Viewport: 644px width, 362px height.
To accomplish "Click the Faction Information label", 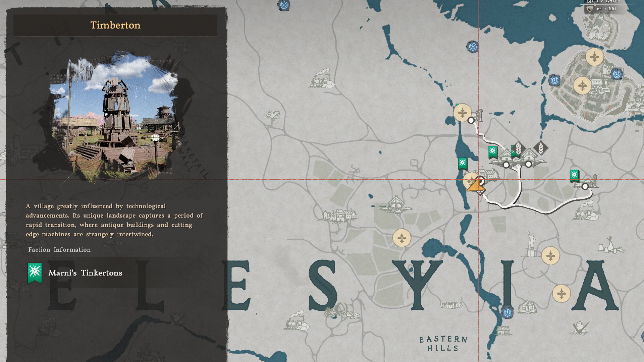I will click(x=59, y=250).
